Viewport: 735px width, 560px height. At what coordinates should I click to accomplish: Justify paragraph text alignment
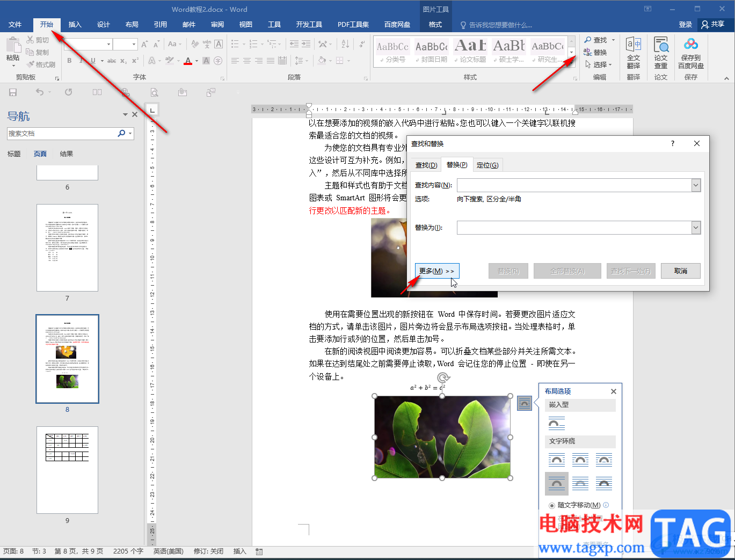[271, 61]
